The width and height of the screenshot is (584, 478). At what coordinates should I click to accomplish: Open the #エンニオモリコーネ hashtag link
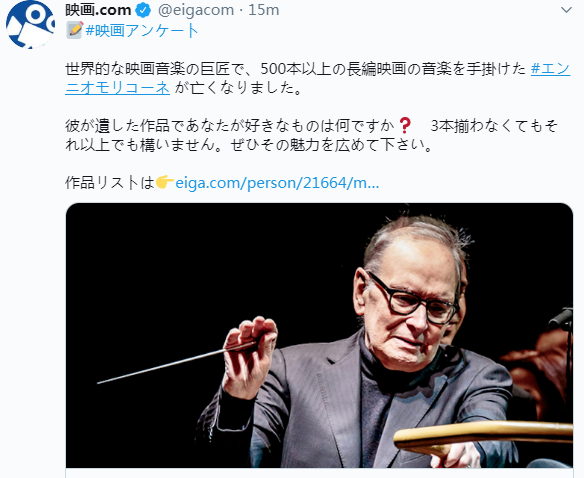pyautogui.click(x=317, y=79)
